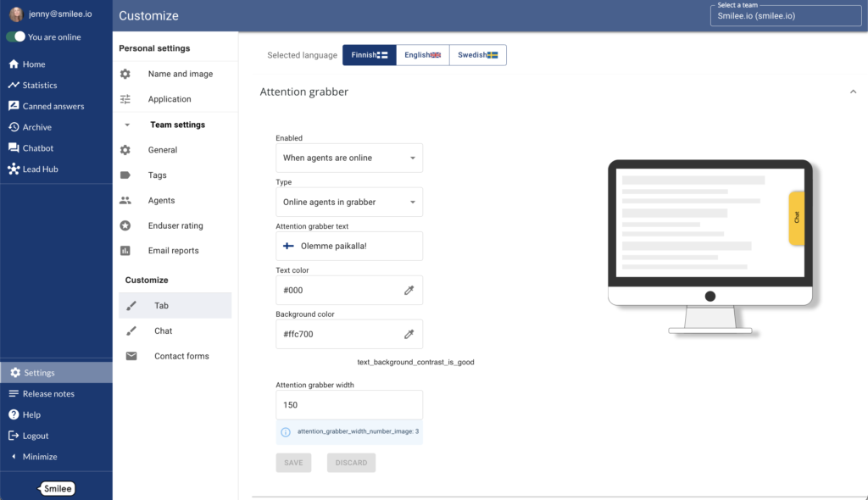Open Lead Hub via its icon
Screen dimensions: 868x500
point(14,169)
